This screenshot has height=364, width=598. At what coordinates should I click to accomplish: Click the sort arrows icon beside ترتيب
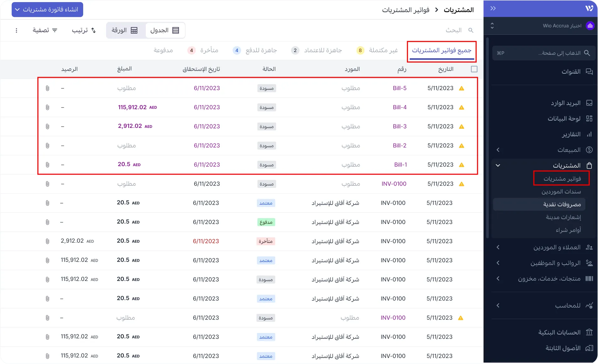pyautogui.click(x=94, y=30)
